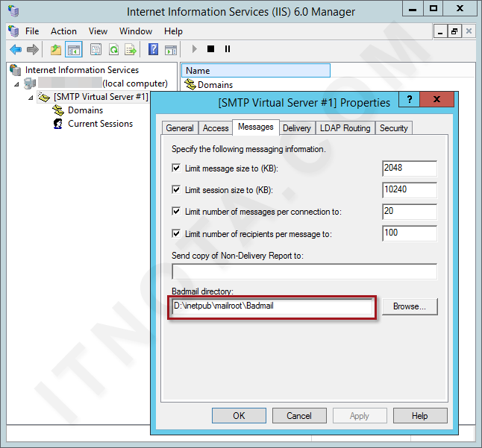The width and height of the screenshot is (482, 448).
Task: Click the local computer server icon
Action: click(30, 83)
